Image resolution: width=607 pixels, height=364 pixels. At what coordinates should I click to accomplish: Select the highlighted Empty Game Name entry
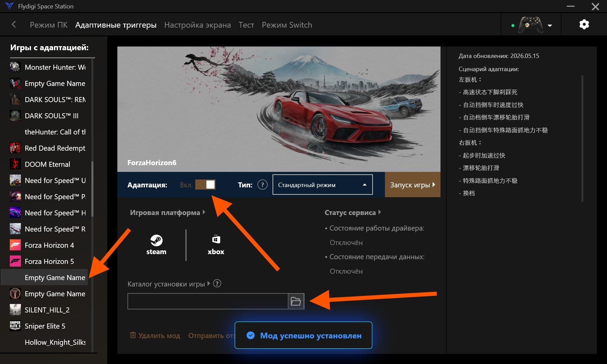coord(45,277)
